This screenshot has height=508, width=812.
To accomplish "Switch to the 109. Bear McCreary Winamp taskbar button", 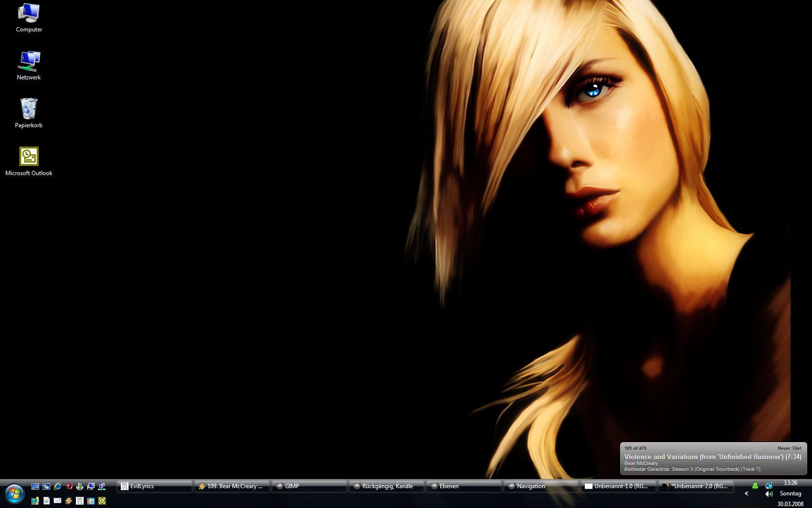I will pyautogui.click(x=232, y=486).
